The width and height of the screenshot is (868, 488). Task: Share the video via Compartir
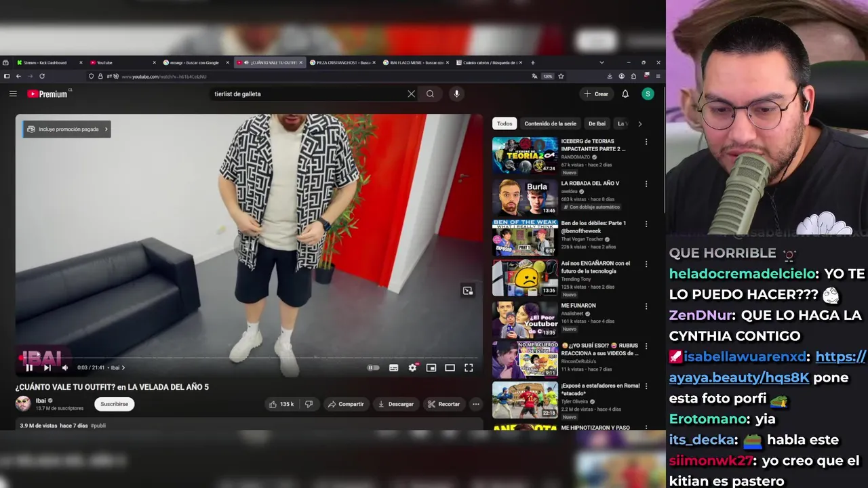[x=346, y=404]
